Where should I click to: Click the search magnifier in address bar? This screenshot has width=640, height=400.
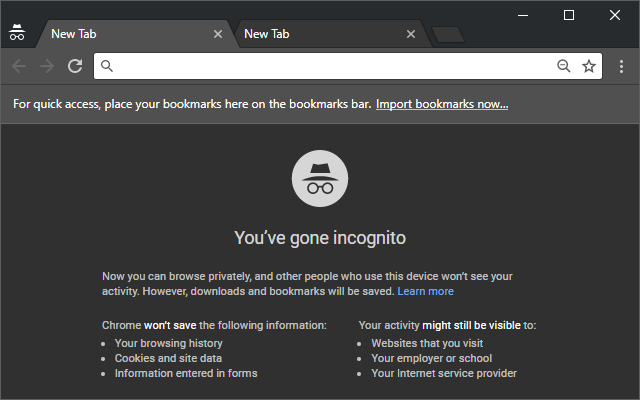click(x=107, y=66)
